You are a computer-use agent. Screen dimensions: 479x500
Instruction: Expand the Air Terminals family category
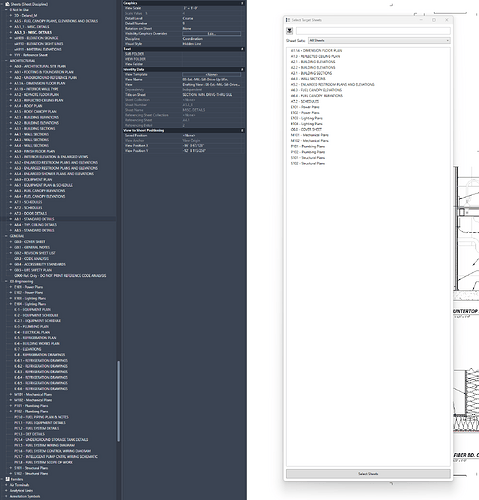click(x=6, y=485)
